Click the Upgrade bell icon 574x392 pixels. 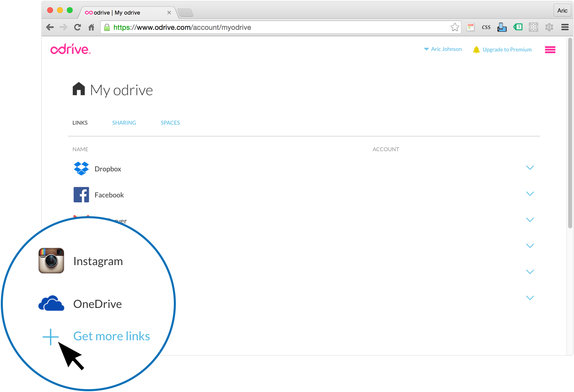476,49
